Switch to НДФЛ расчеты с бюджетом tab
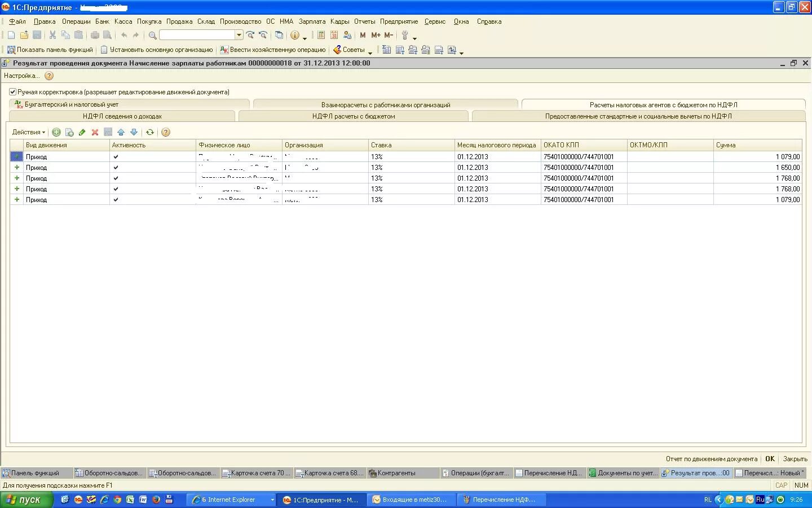Screen dimensions: 812x508 [x=354, y=116]
